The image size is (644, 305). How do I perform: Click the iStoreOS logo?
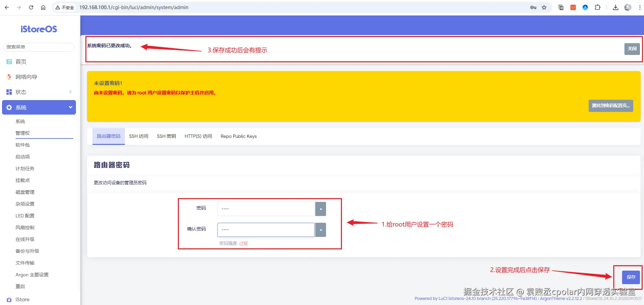[39, 29]
